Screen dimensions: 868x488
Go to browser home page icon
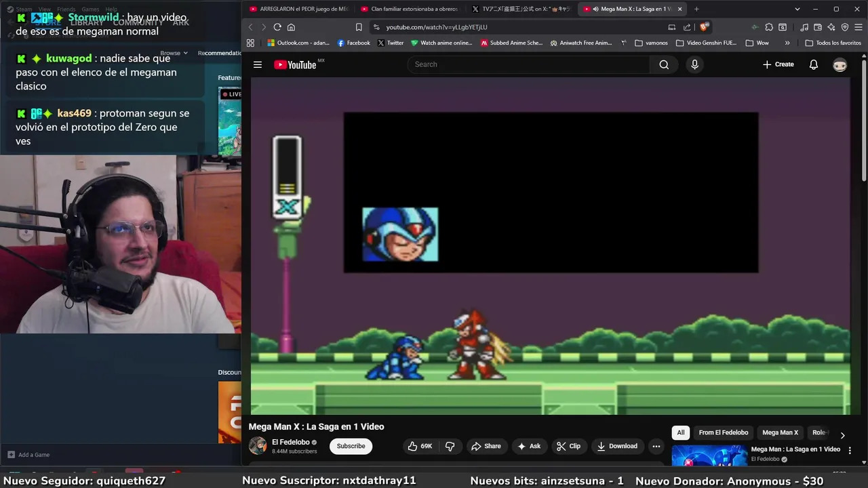click(291, 27)
